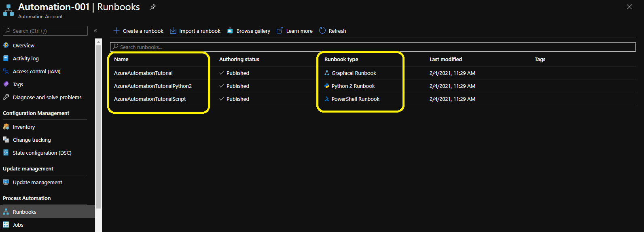Click Published status for AzureAutomationTutorial
Screen dimensions: 644x232
click(238, 73)
